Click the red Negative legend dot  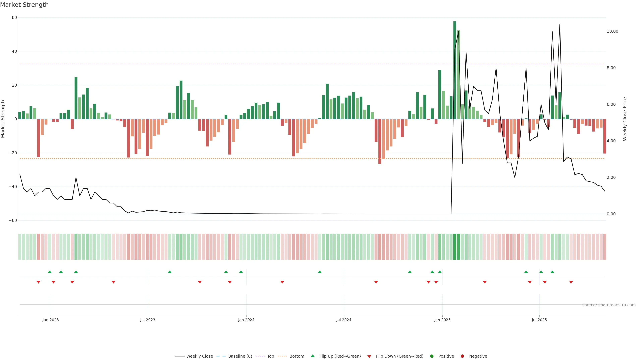[x=462, y=356]
